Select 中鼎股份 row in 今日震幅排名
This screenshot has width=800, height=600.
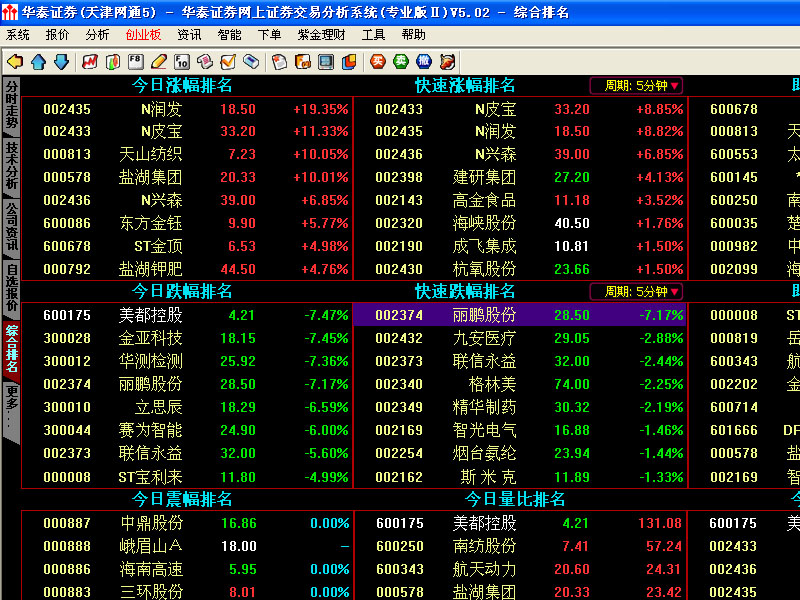187,523
